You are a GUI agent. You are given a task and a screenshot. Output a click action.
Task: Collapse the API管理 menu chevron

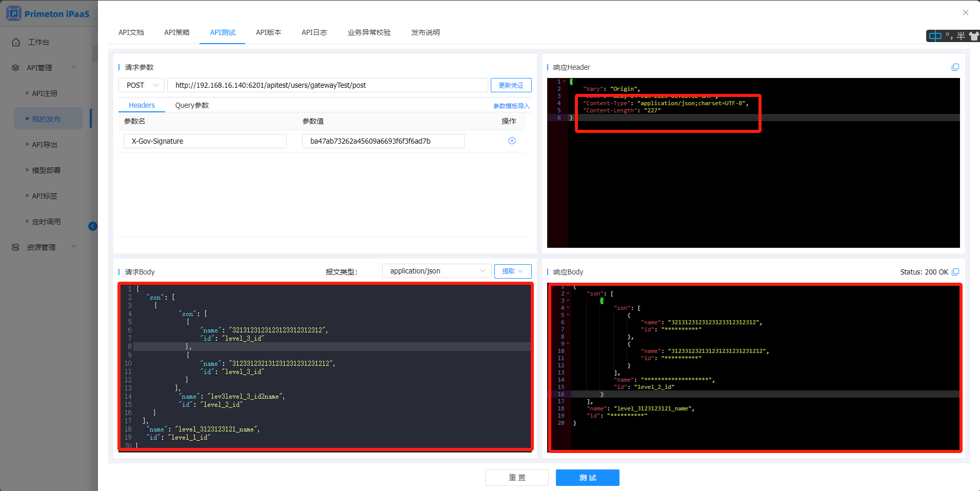coord(74,67)
